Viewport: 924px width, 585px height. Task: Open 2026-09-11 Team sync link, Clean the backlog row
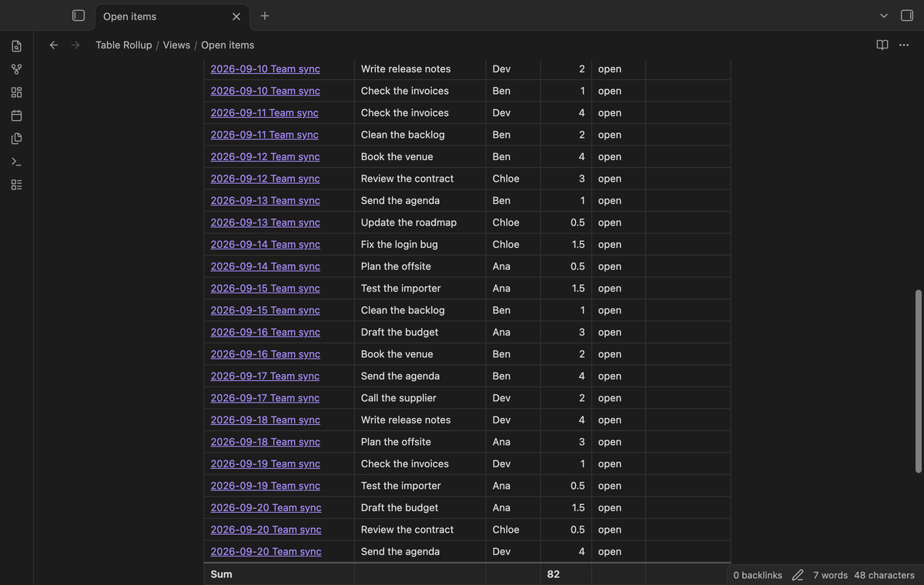[265, 135]
